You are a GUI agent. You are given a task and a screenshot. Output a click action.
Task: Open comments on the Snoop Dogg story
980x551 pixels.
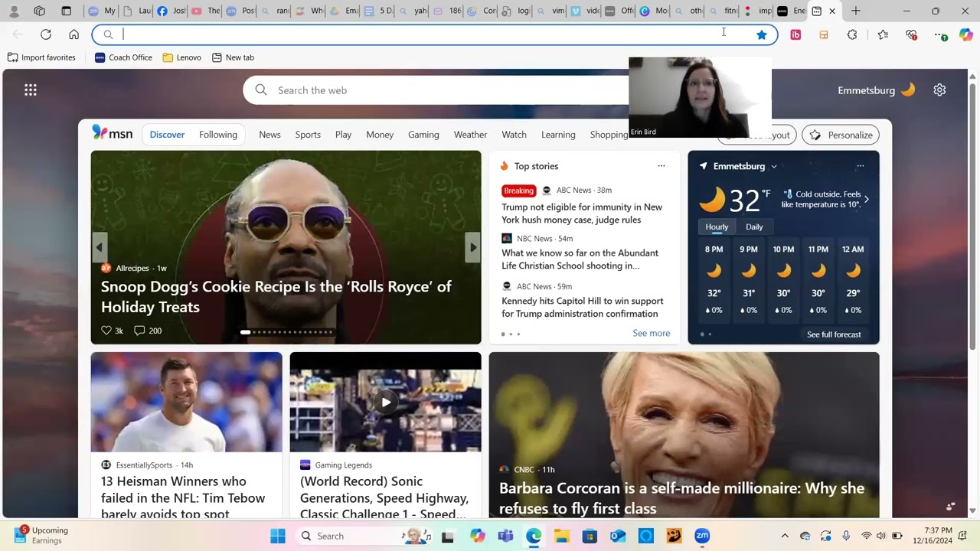click(148, 331)
